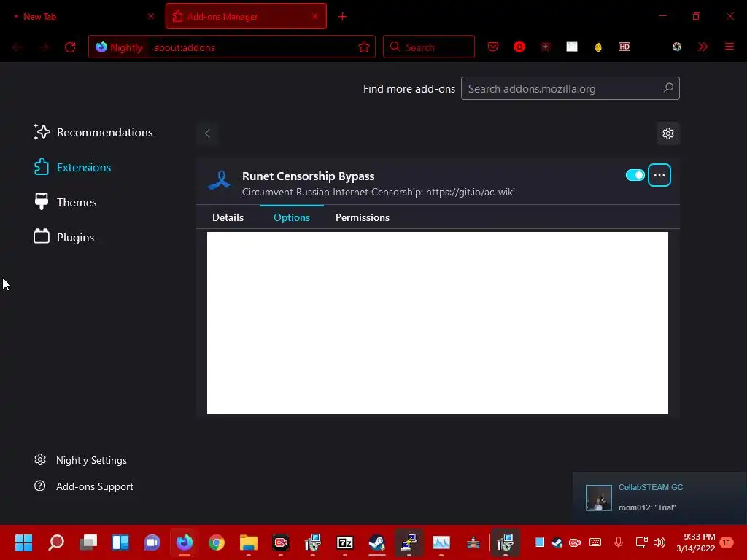Click the magnifier in add-ons search field
Image resolution: width=747 pixels, height=560 pixels.
click(x=668, y=88)
